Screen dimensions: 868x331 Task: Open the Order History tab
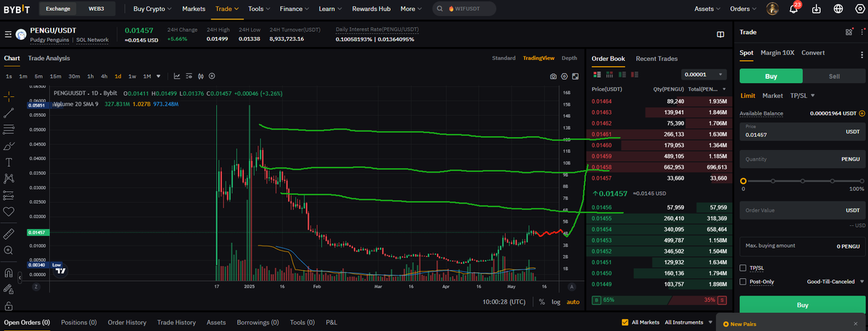(x=127, y=322)
